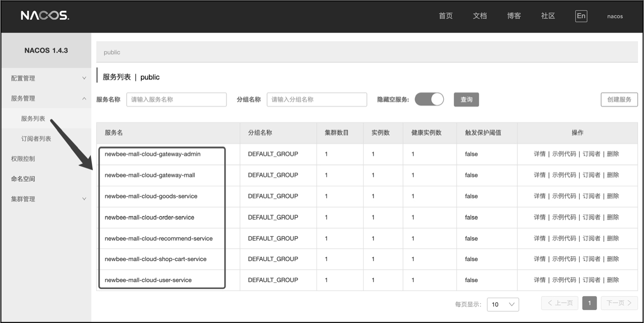Select the public namespace tab

pyautogui.click(x=112, y=52)
